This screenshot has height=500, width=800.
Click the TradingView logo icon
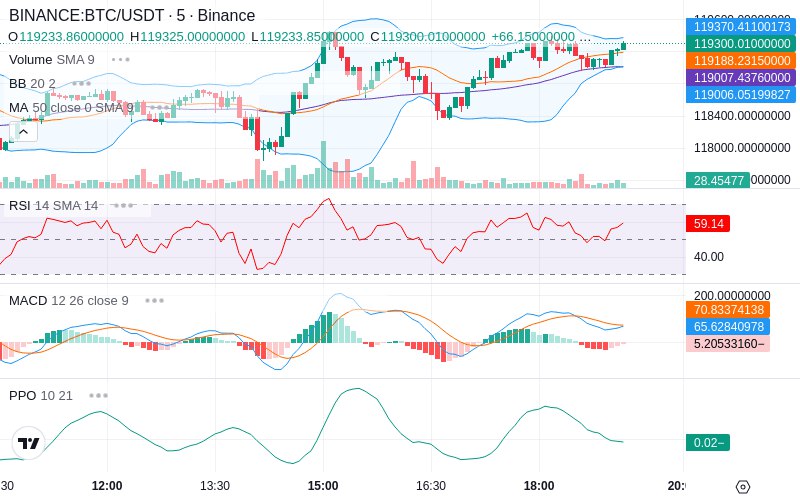(29, 443)
